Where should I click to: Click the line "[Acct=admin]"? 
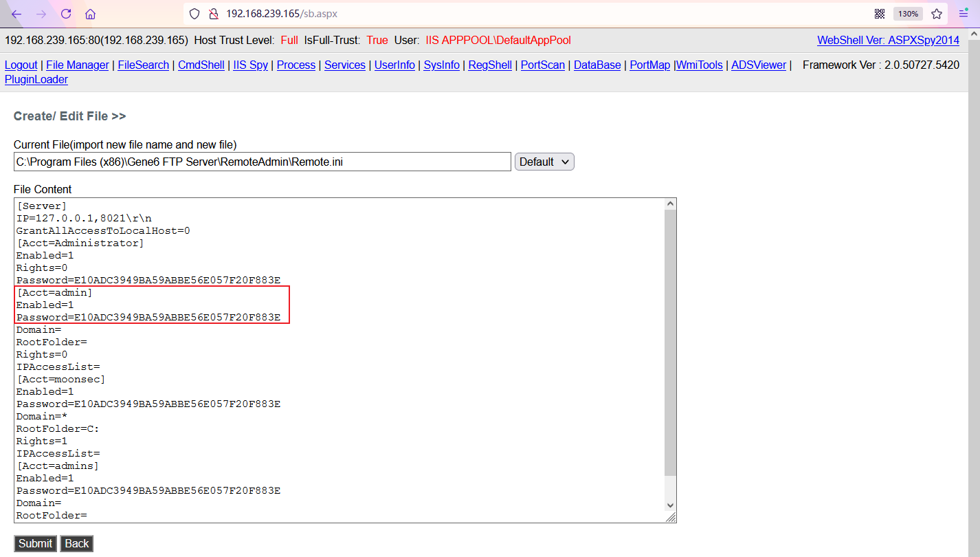pyautogui.click(x=54, y=292)
